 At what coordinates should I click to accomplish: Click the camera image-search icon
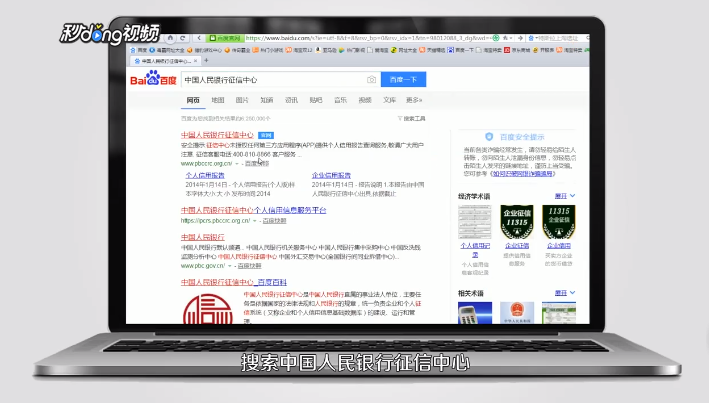(371, 80)
